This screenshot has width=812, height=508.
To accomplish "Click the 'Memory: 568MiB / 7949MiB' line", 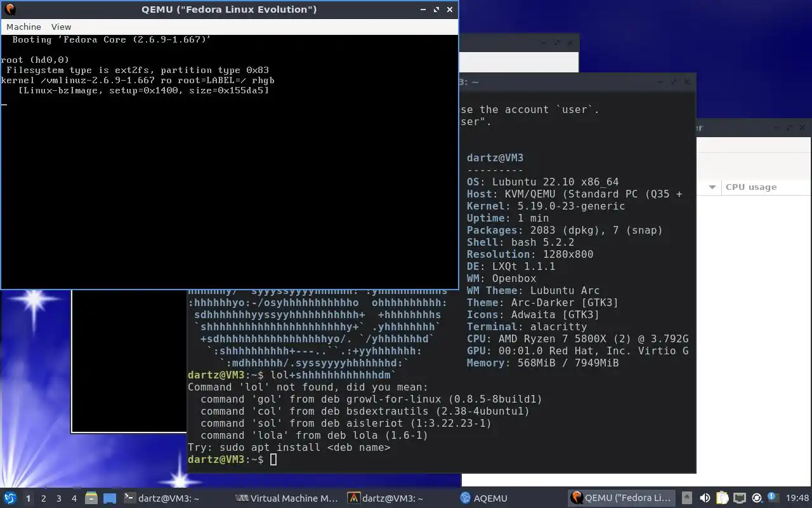I will pyautogui.click(x=543, y=363).
